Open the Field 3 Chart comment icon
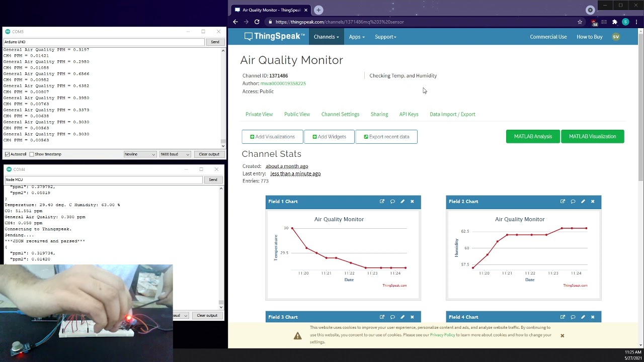The image size is (644, 362). coord(392,317)
